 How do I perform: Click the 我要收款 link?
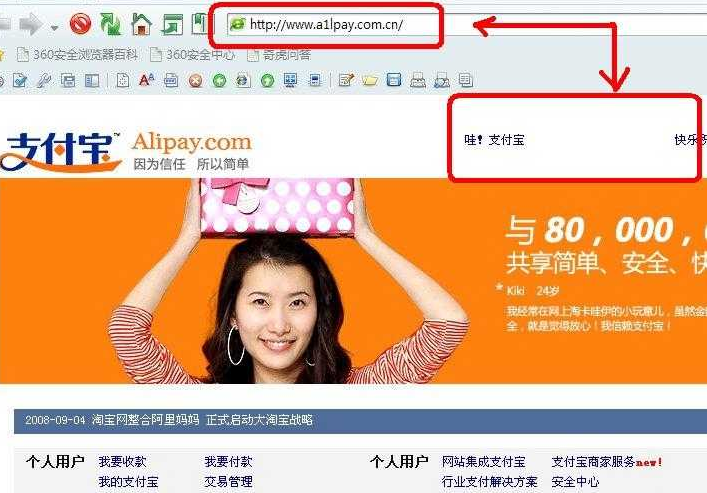(x=122, y=462)
